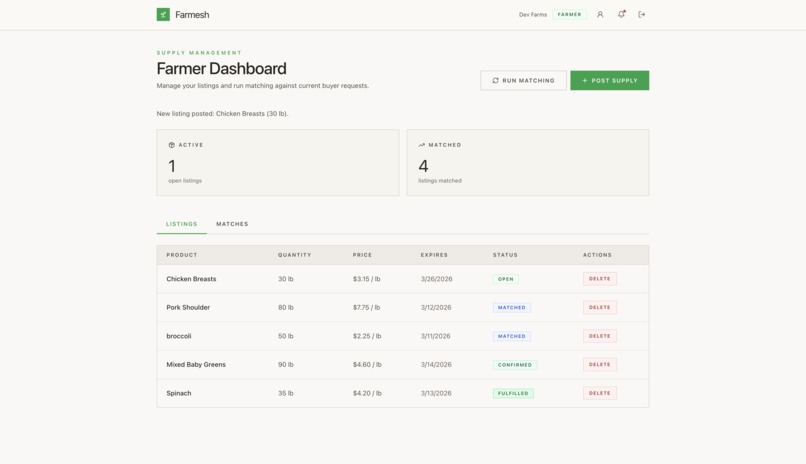Image resolution: width=806 pixels, height=464 pixels.
Task: Click the OPEN status badge
Action: [x=505, y=279]
